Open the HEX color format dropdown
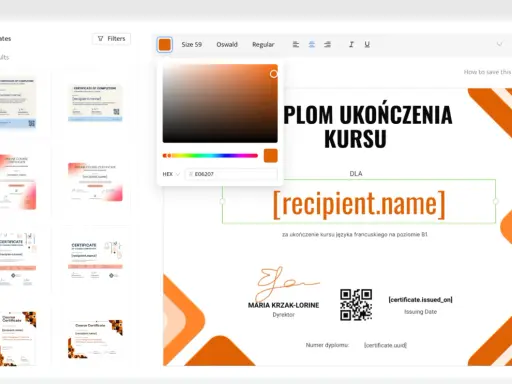The width and height of the screenshot is (512, 384). (171, 174)
